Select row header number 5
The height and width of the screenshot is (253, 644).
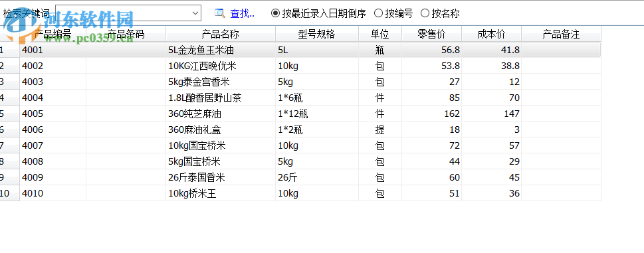click(9, 114)
